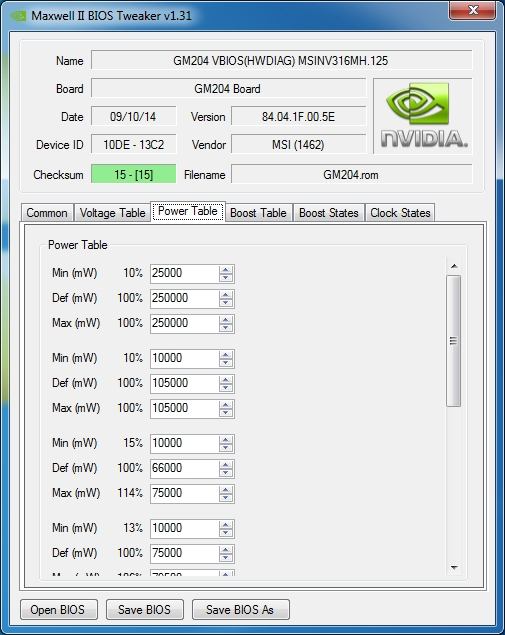Click the Board field 'GM204 Board'
Viewport: 505px width, 635px height.
click(228, 89)
